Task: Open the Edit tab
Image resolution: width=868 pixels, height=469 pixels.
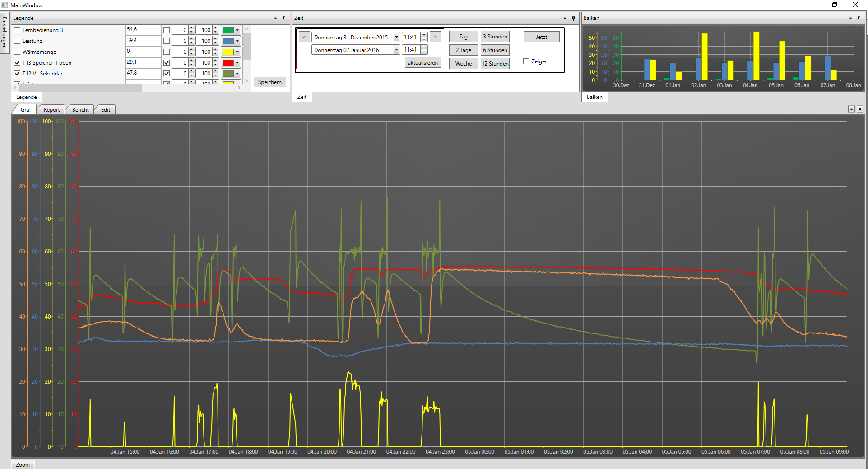Action: click(x=106, y=109)
